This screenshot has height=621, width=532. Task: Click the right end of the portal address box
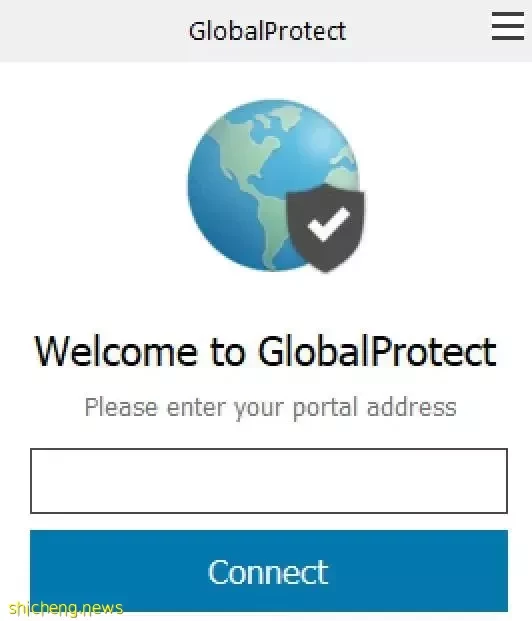[x=495, y=481]
